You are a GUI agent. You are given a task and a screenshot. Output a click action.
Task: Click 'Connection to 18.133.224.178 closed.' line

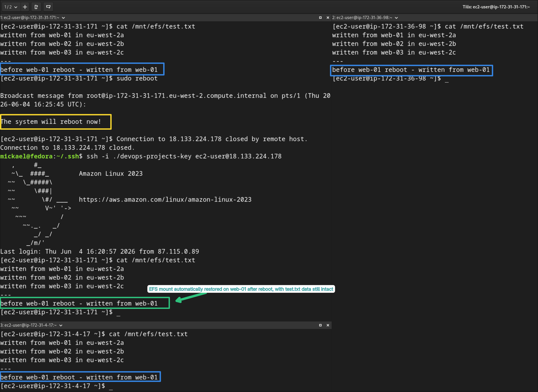click(x=67, y=148)
